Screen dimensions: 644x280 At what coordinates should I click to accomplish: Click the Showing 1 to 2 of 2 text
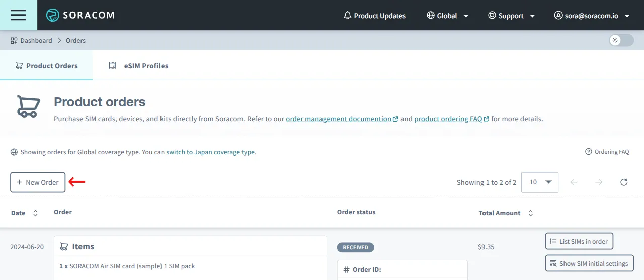487,182
